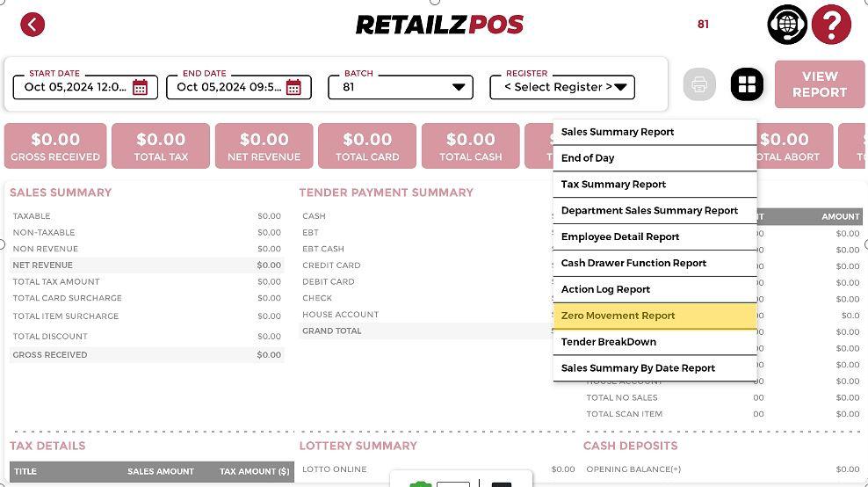The image size is (868, 487).
Task: Click the RETAILZ POS logo
Action: click(x=439, y=25)
